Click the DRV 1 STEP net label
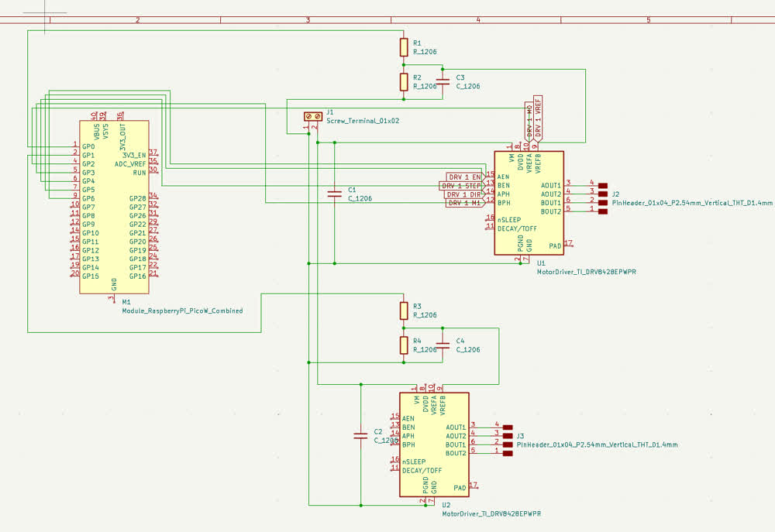The height and width of the screenshot is (532, 775). (462, 186)
